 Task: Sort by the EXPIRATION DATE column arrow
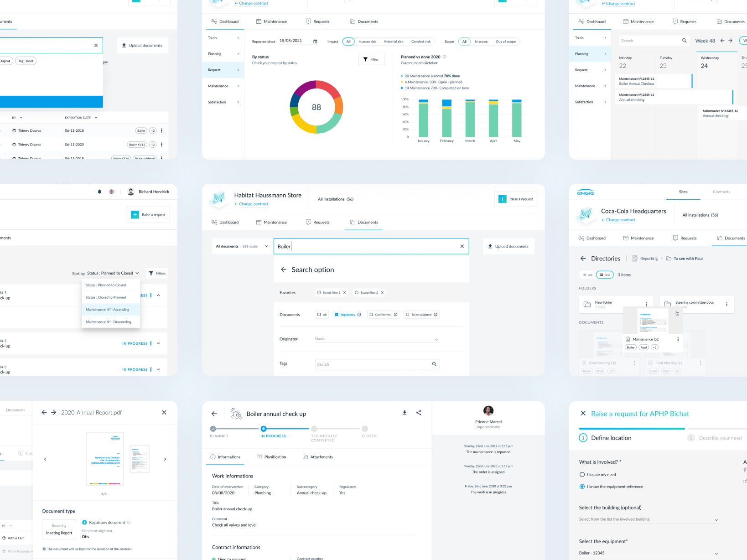96,118
